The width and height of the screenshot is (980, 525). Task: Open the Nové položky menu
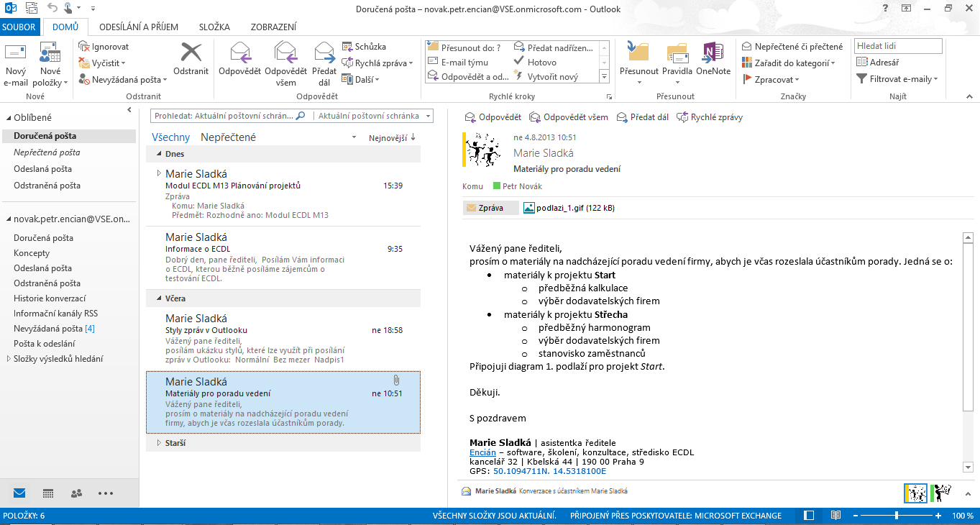[x=50, y=65]
